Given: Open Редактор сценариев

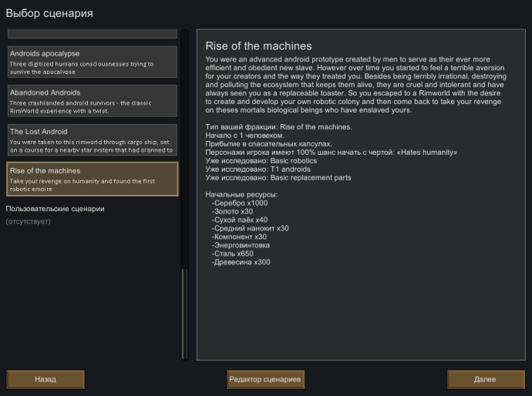Looking at the screenshot, I should coord(266,379).
